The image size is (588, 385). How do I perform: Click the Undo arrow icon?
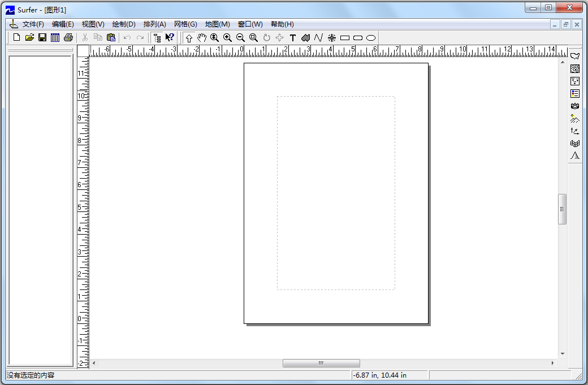click(128, 37)
